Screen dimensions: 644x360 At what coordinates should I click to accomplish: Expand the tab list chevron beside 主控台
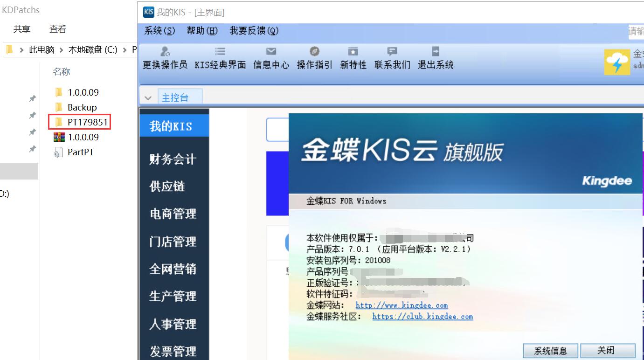click(x=148, y=98)
